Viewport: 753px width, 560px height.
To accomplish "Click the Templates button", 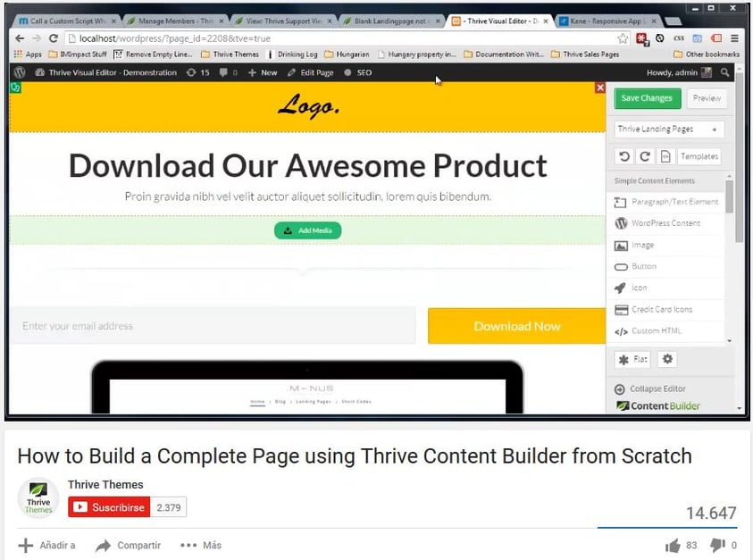I will (x=699, y=156).
